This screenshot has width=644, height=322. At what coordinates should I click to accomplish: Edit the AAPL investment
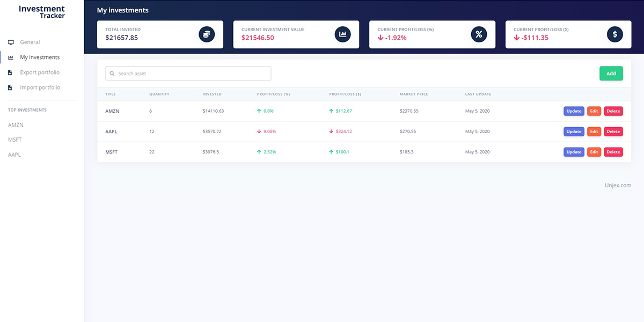594,131
